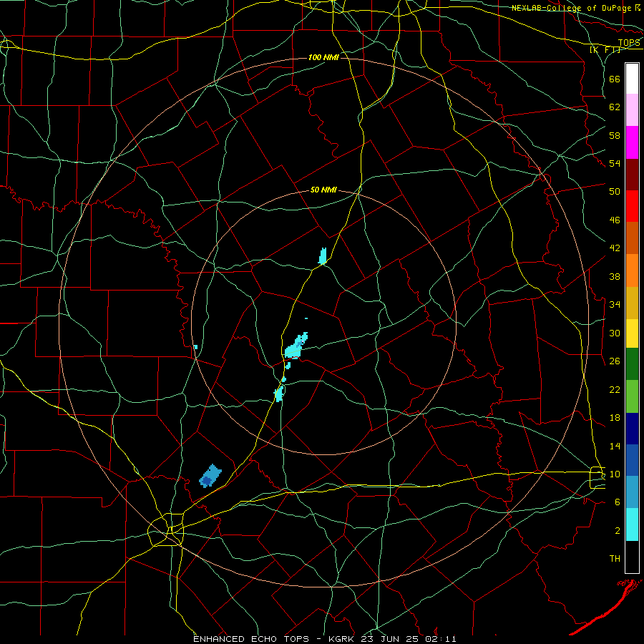This screenshot has height=644, width=644.
Task: Click the light orange legend swatch
Action: [x=632, y=270]
